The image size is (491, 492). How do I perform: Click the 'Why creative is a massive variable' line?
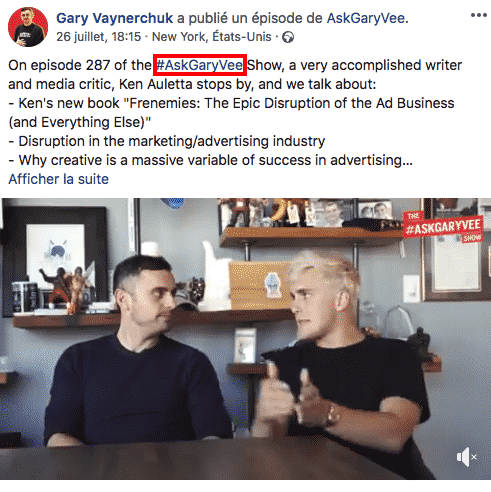[211, 160]
